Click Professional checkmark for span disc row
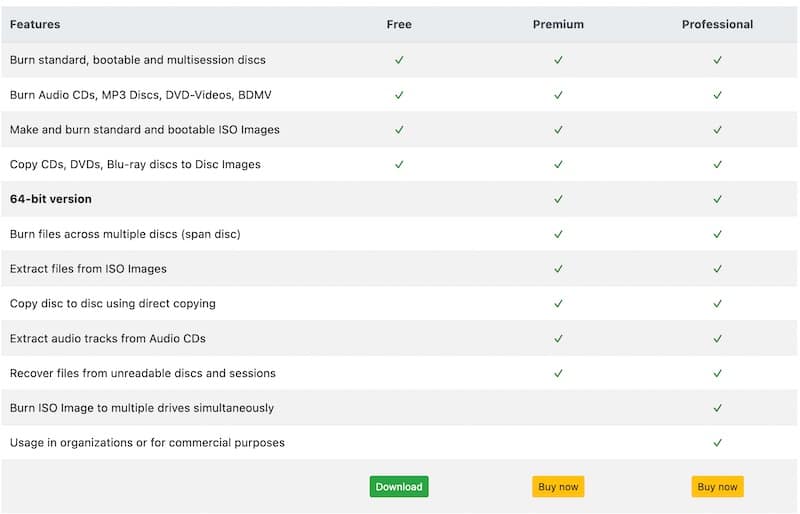800x514 pixels. tap(717, 234)
